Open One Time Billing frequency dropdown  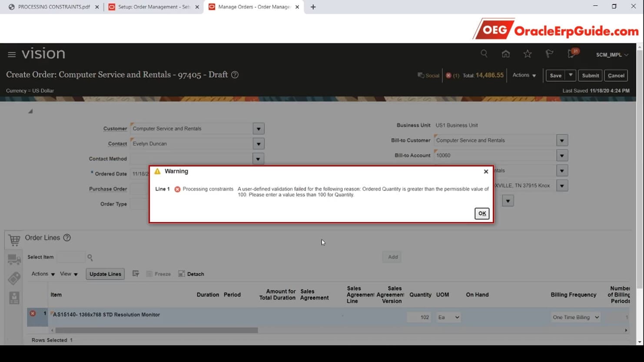pyautogui.click(x=576, y=317)
